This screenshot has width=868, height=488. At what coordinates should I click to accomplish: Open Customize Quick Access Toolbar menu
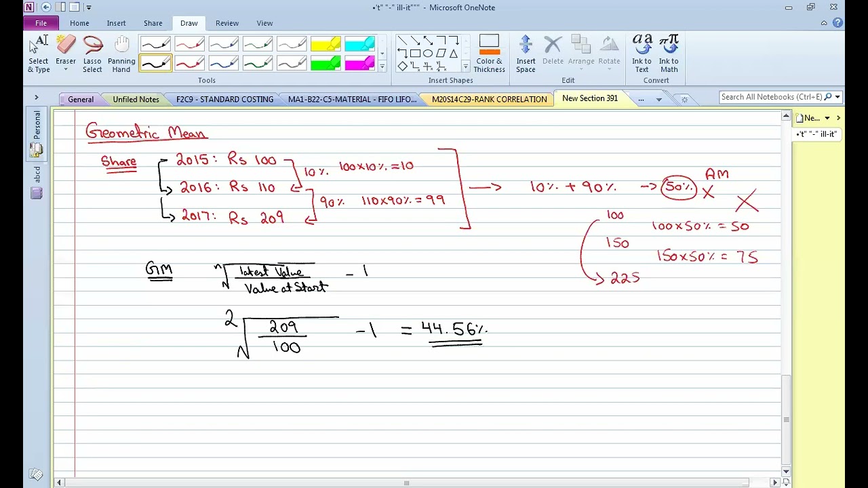click(89, 7)
